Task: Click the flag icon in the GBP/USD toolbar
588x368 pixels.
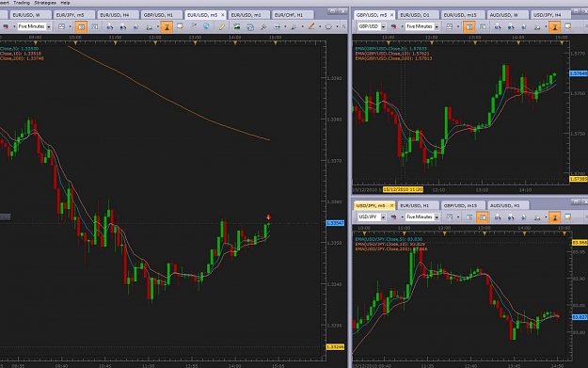Action: tap(393, 26)
